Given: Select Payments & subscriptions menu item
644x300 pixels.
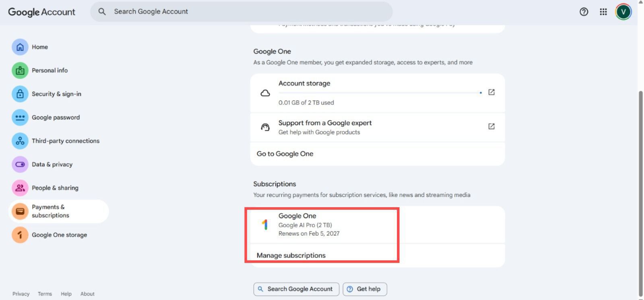Looking at the screenshot, I should [x=50, y=211].
